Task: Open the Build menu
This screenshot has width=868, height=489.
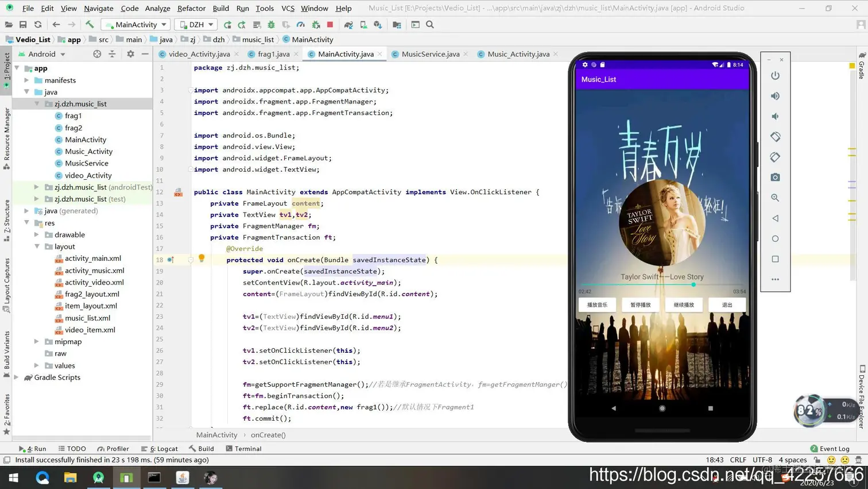Action: [220, 8]
